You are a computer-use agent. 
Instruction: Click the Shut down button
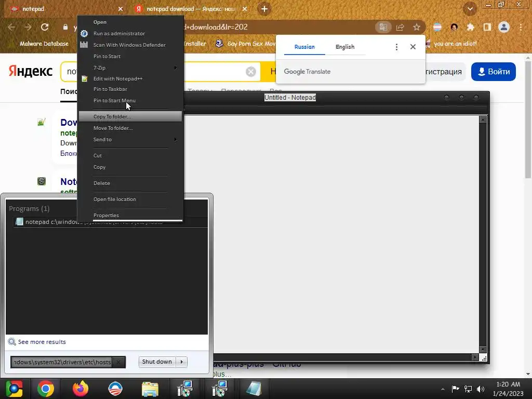click(x=157, y=362)
